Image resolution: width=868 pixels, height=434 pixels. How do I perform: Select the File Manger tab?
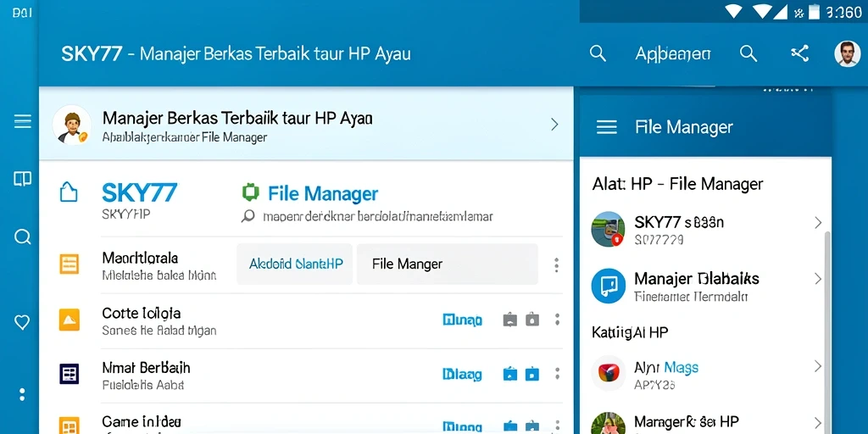[x=448, y=264]
